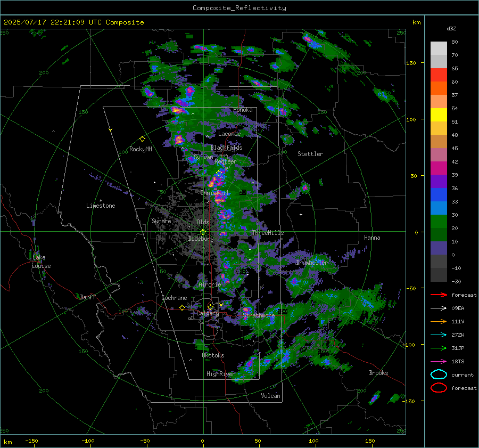Click the storm cell west of Lacombe
The height and width of the screenshot is (448, 479).
[x=179, y=140]
